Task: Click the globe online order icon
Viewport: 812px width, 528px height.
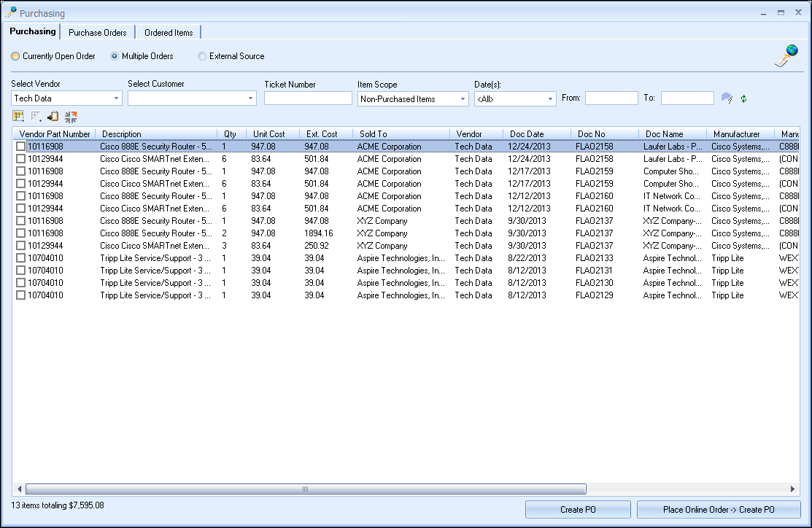Action: 786,56
